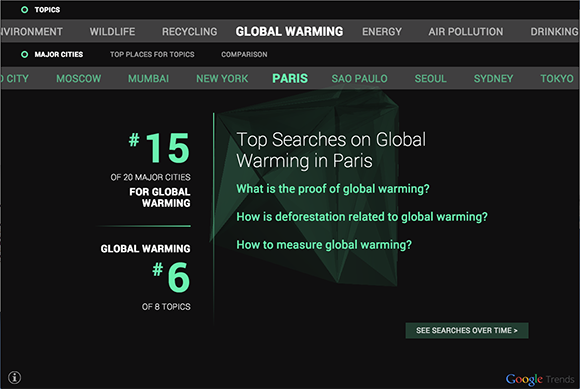Screen dimensions: 580x389
Task: Choose the Energy topic
Action: click(382, 31)
